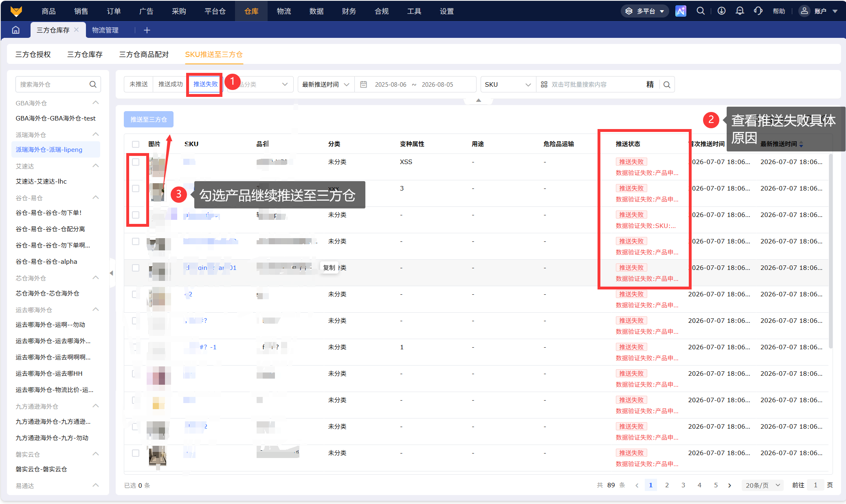This screenshot has height=504, width=846.
Task: Click the batch search grid icon
Action: (x=544, y=84)
